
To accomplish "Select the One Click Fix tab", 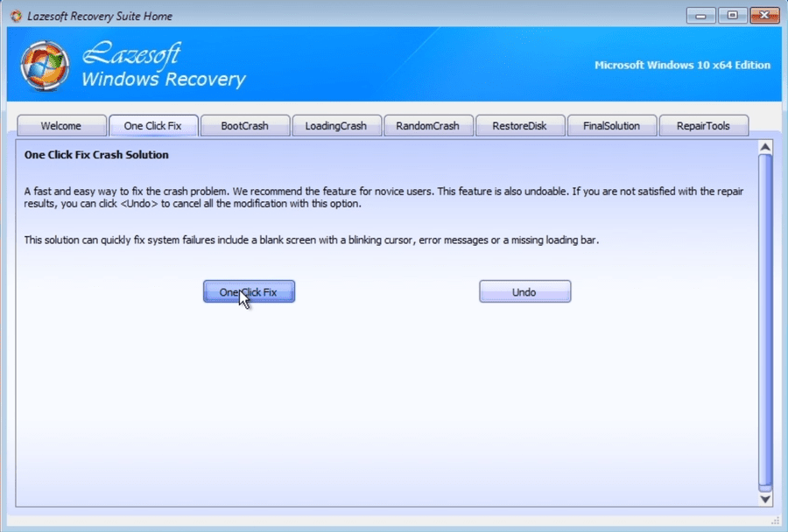I will 153,126.
